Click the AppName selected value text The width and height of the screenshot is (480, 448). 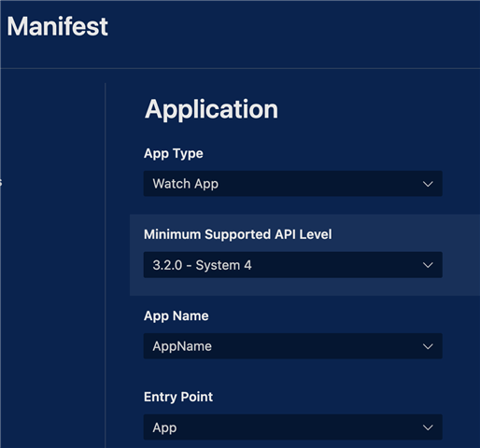(x=182, y=346)
